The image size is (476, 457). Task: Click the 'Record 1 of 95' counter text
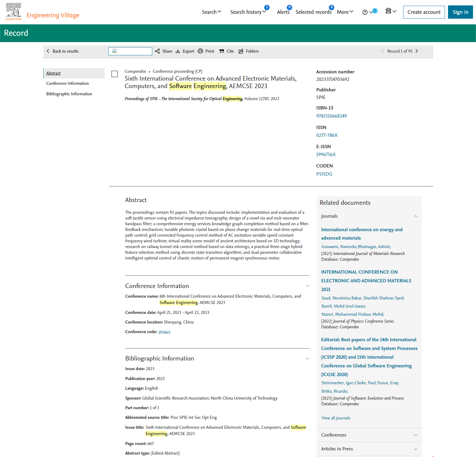(x=400, y=51)
